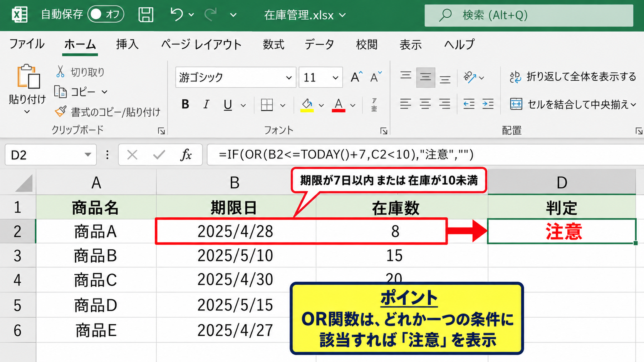644x362 pixels.
Task: Open Customize Quick Access Toolbar dropdown
Action: [233, 15]
